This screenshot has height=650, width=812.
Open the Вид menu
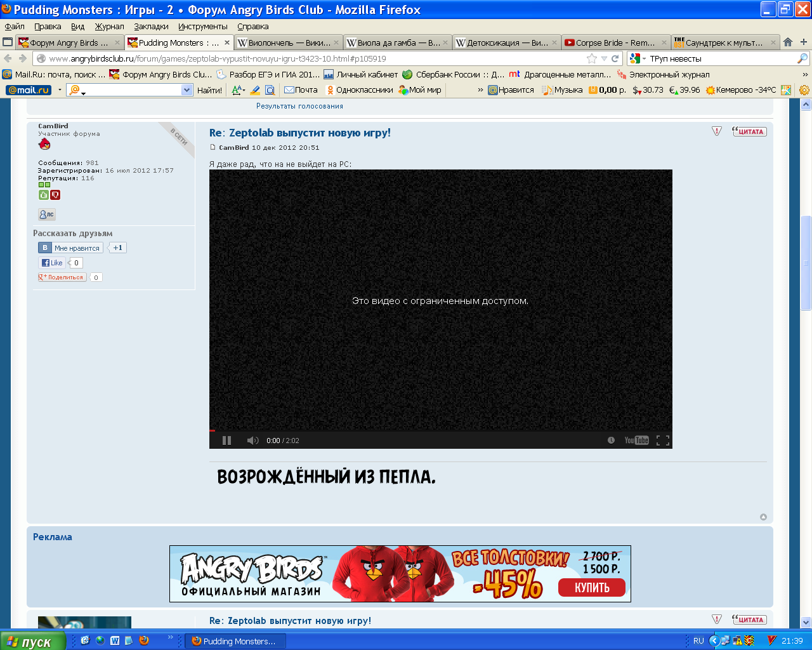[78, 27]
